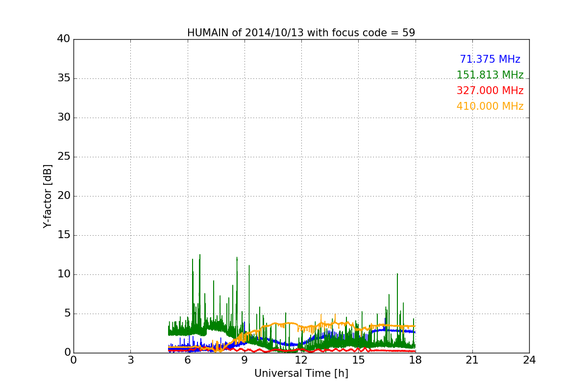This screenshot has width=588, height=392.
Task: Click the x-axis tick label 18
Action: pyautogui.click(x=416, y=360)
